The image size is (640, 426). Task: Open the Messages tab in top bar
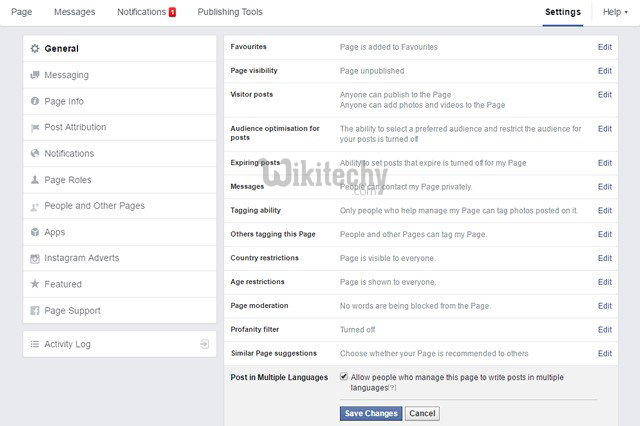click(74, 12)
